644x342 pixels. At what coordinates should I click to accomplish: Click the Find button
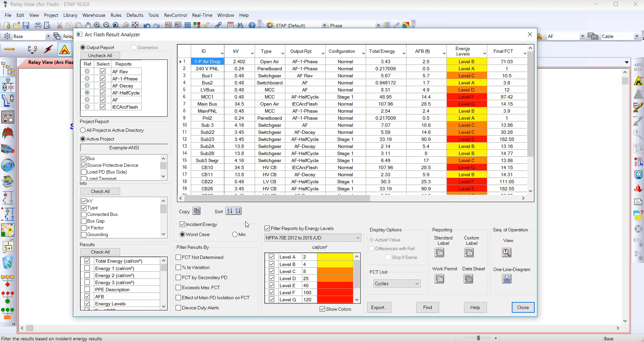tap(428, 307)
